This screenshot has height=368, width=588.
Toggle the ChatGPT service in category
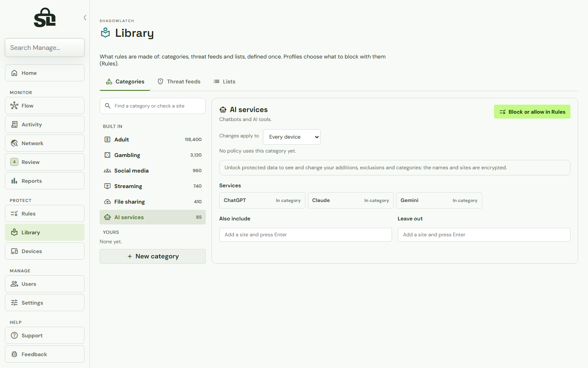pyautogui.click(x=262, y=200)
